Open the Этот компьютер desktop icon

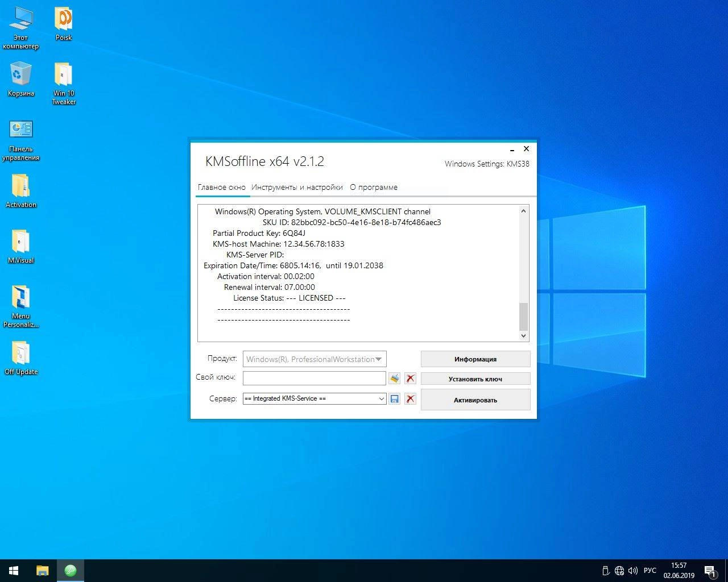(20, 27)
